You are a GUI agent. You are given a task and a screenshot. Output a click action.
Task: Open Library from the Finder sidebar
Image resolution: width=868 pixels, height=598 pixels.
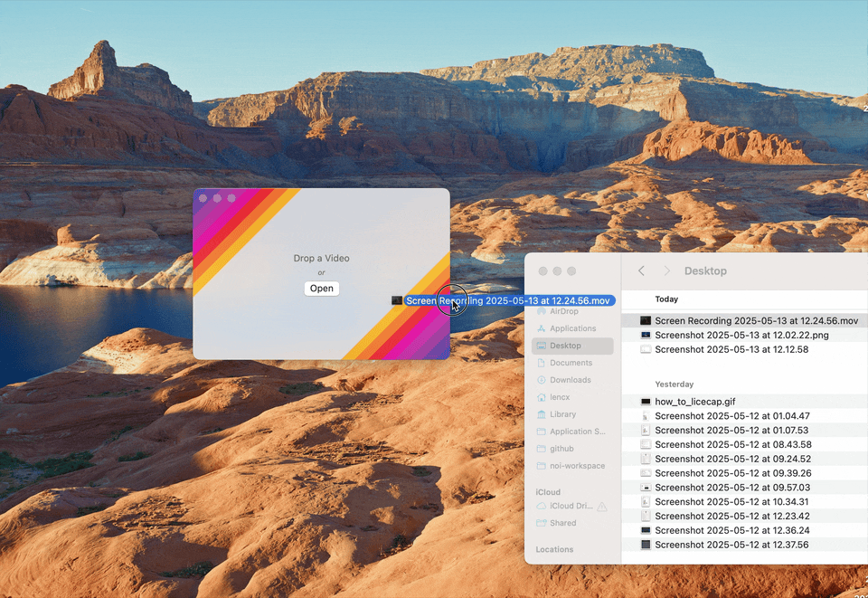click(572, 414)
